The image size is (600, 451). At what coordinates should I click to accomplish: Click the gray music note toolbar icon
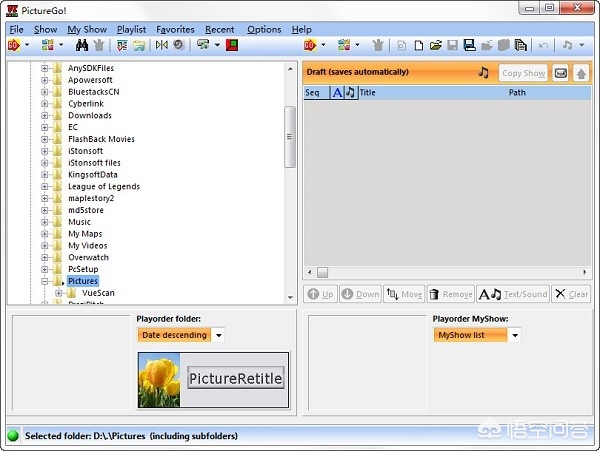[567, 45]
